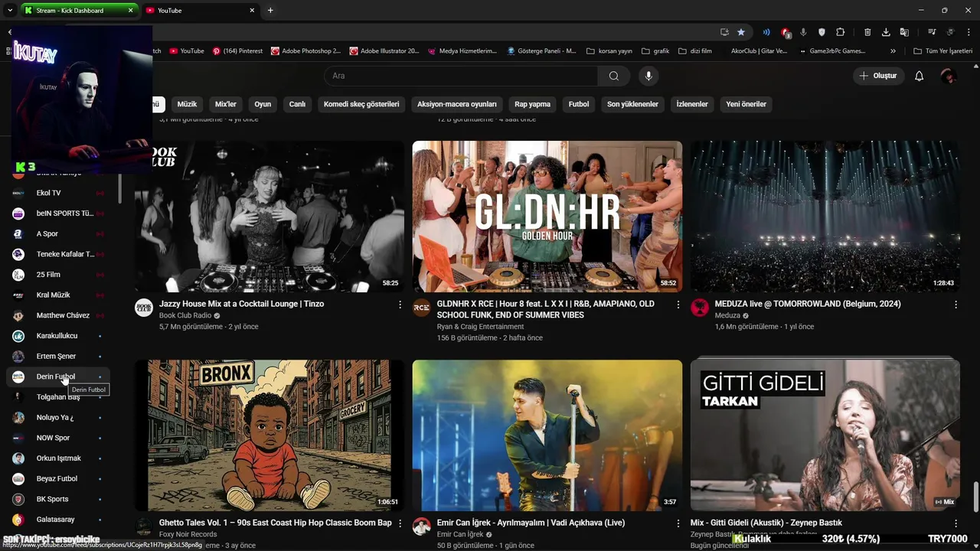The height and width of the screenshot is (551, 980).
Task: Bookmark this page with the star icon
Action: point(741,32)
